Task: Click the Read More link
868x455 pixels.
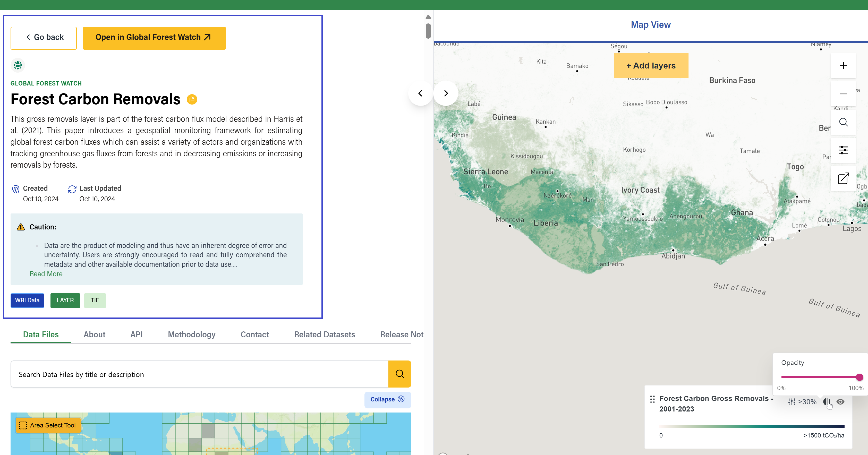Action: (46, 274)
